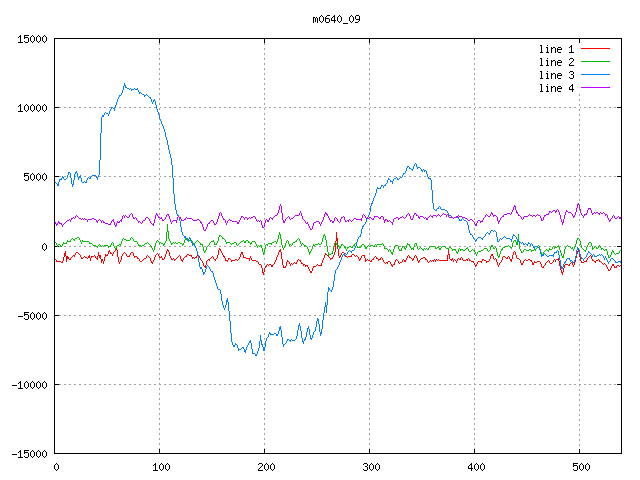Click the line 1 legend color sample
The image size is (640, 480).
point(595,49)
